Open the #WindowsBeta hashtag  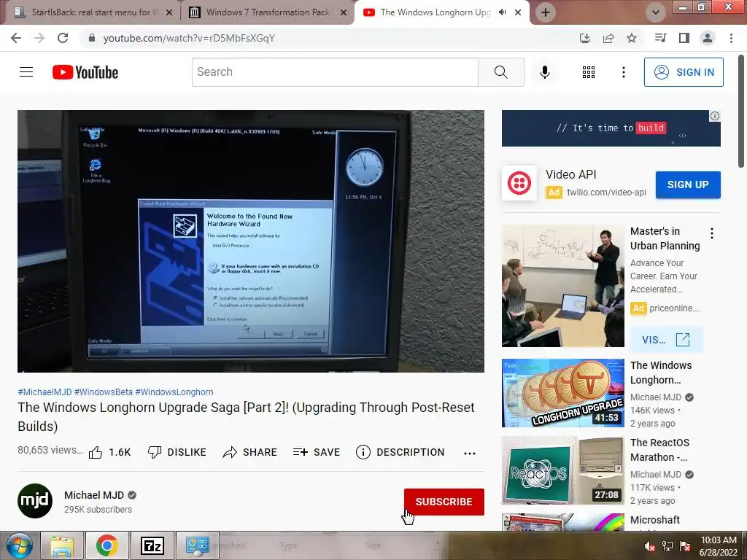(104, 392)
